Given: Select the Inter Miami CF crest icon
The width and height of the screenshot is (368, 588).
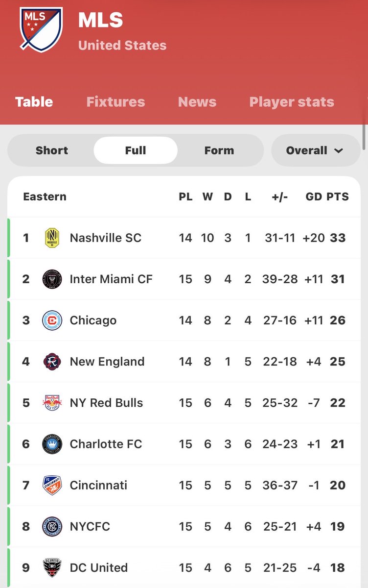Looking at the screenshot, I should point(52,279).
